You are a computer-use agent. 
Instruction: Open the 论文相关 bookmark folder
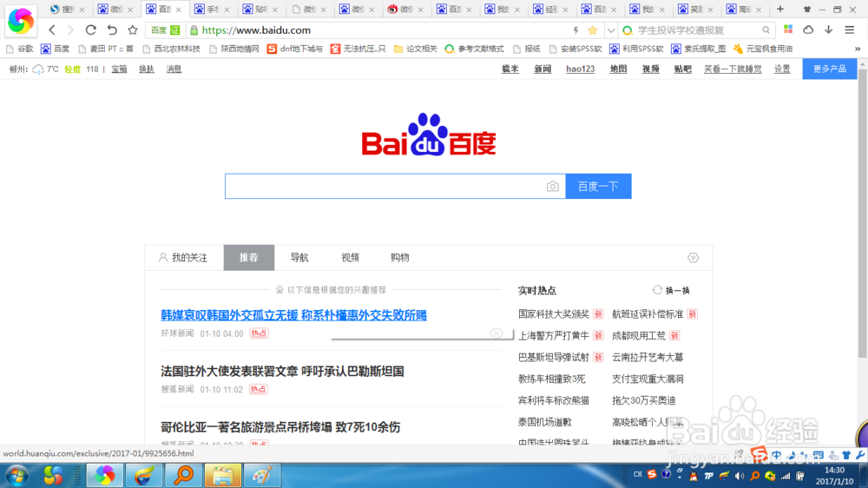tap(415, 49)
